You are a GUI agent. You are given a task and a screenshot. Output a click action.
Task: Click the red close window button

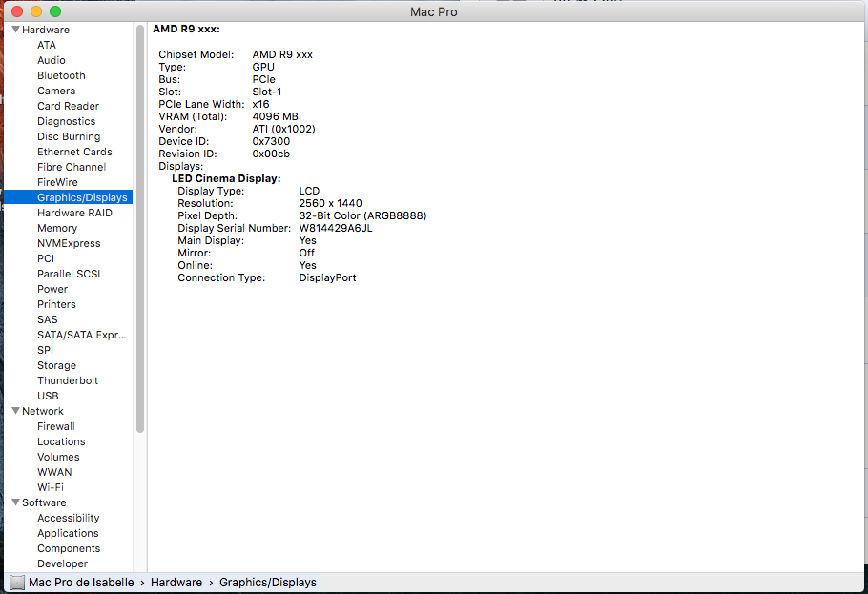coord(17,11)
